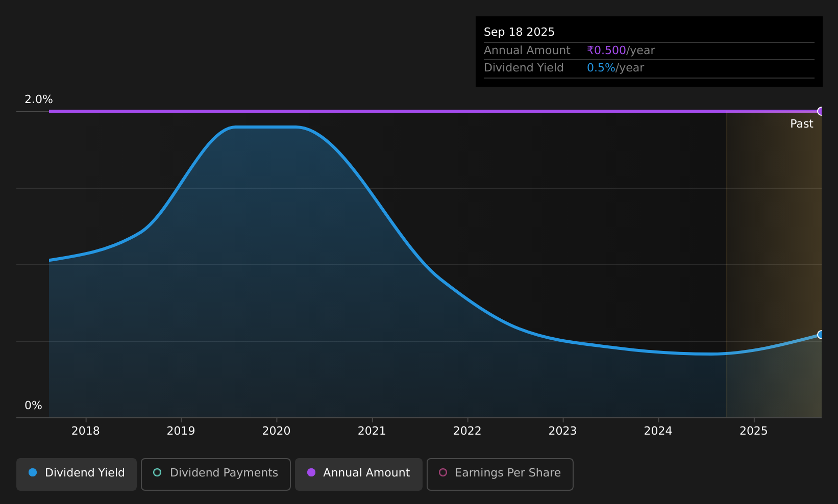
Task: Click the 2021 axis label
Action: coord(372,431)
